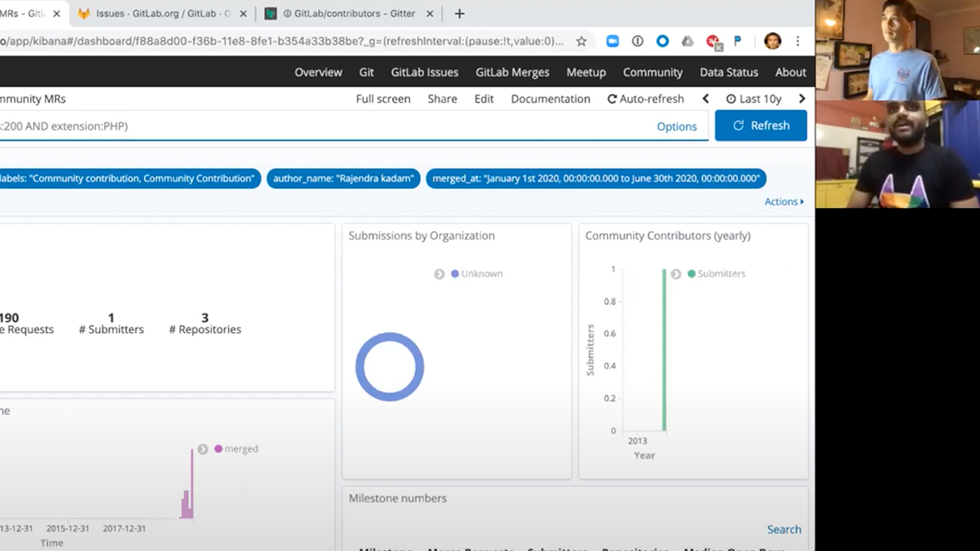Close the MRs dashboard tab

pos(57,14)
